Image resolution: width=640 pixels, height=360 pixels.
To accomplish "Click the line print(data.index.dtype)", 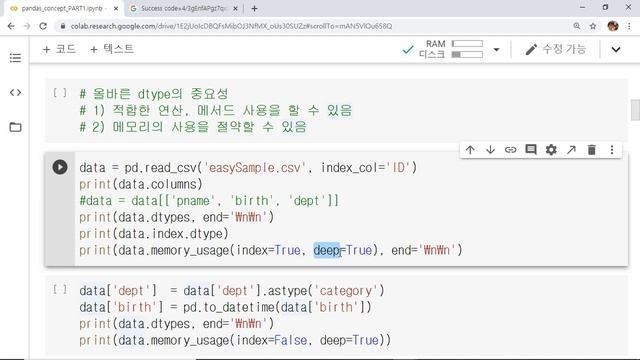I will (x=154, y=233).
